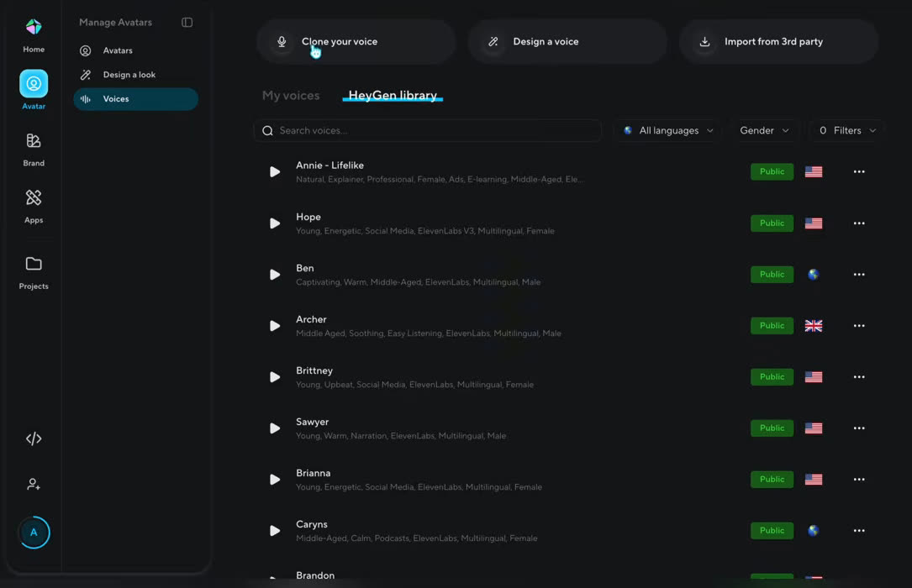Play the Annie - Lifelike voice preview

[275, 172]
